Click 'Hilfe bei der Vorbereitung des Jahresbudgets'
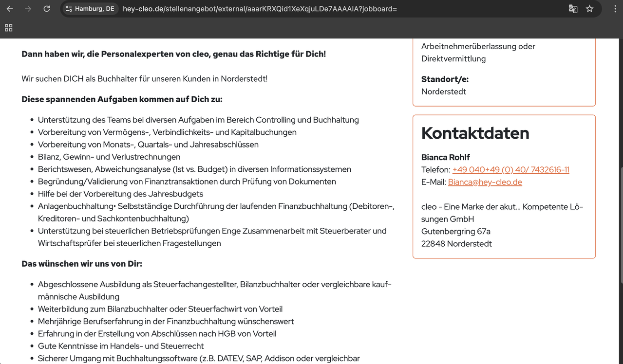 tap(120, 194)
